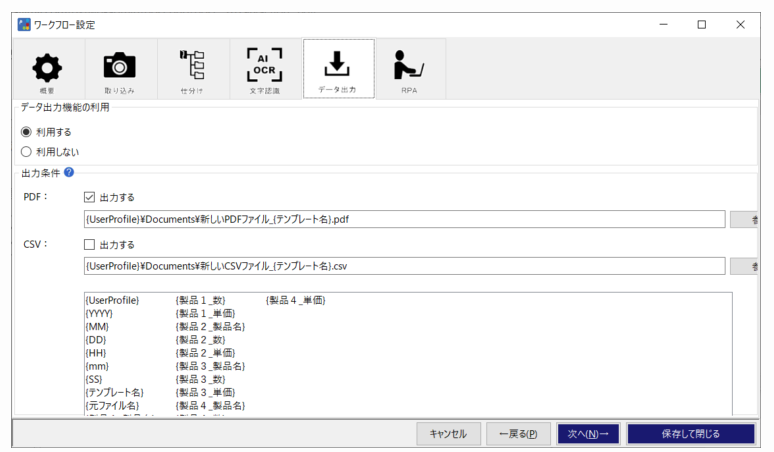
Task: Select the {製品２_製品名} variable
Action: click(210, 327)
